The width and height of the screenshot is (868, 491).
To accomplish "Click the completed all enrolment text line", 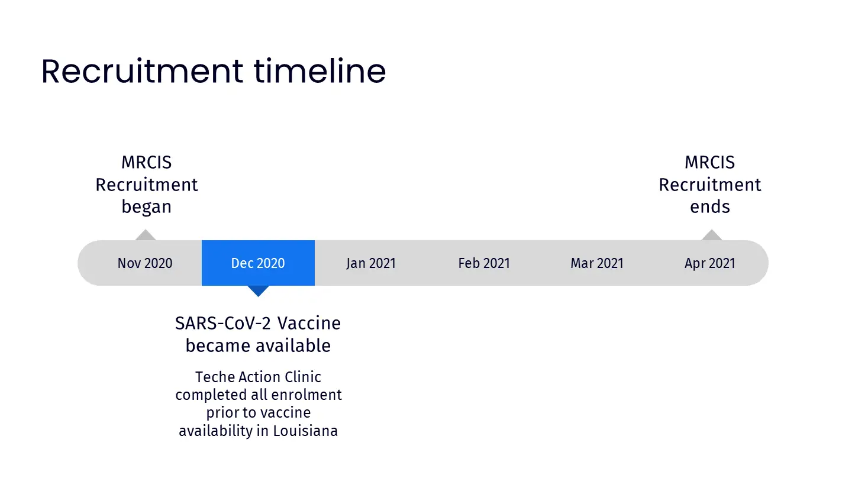I will (258, 395).
